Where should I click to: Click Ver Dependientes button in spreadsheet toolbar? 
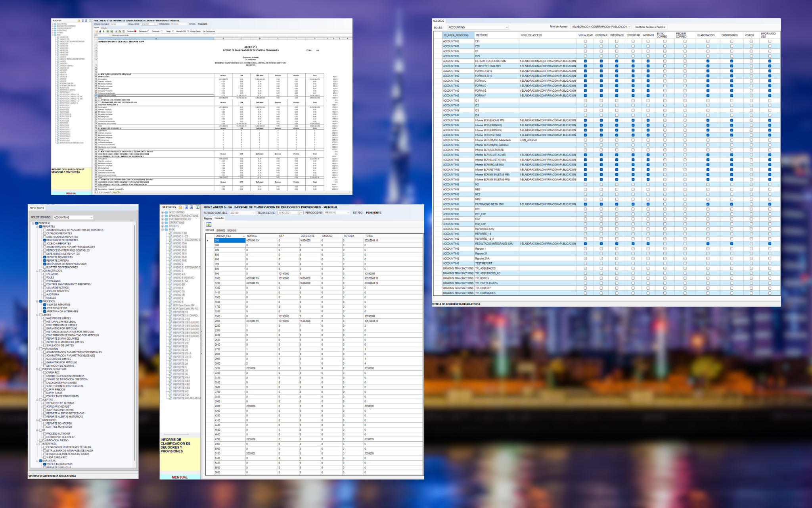[209, 31]
